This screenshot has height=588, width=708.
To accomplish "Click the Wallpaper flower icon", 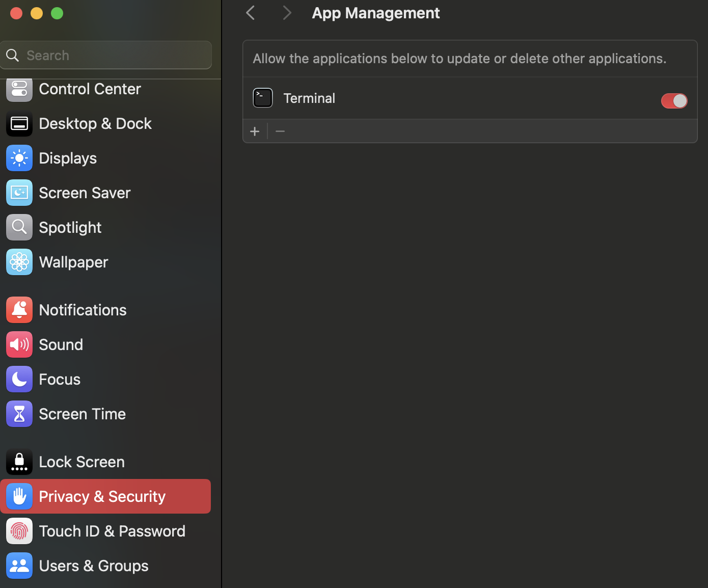I will (x=19, y=262).
